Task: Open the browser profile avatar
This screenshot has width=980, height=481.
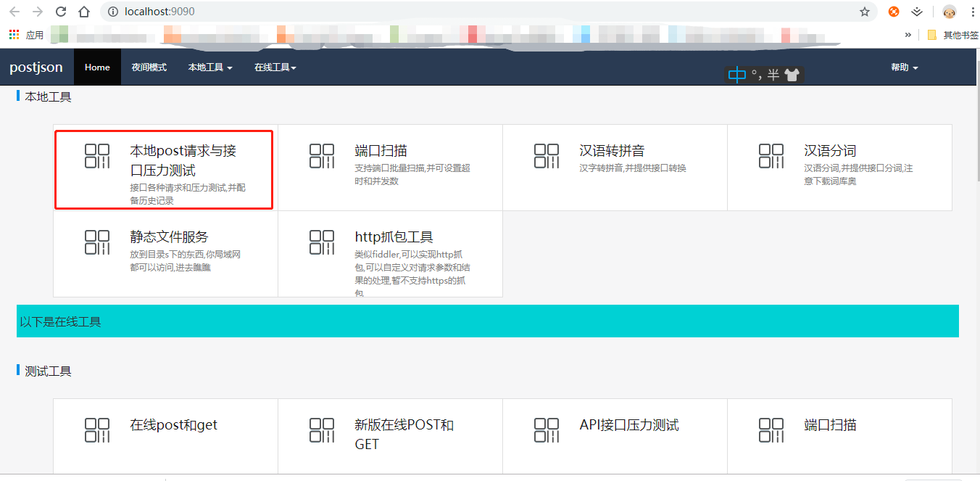Action: (950, 12)
